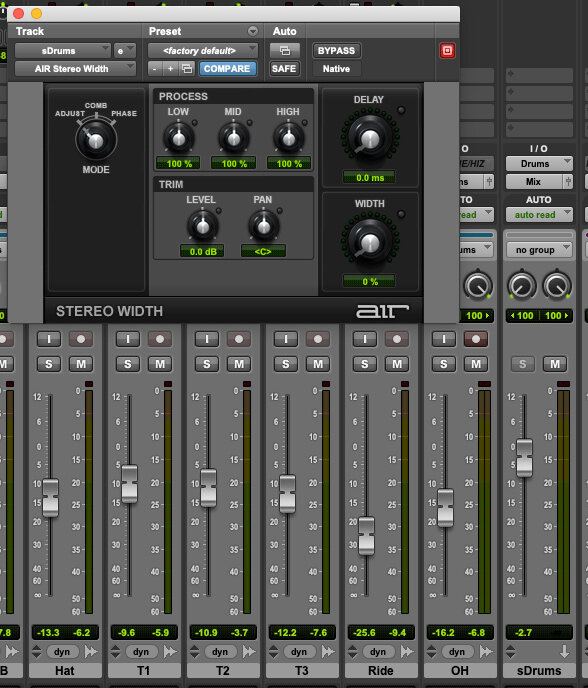Screen dimensions: 588x688
Task: Click the sDrums track name
Action: coord(539,671)
